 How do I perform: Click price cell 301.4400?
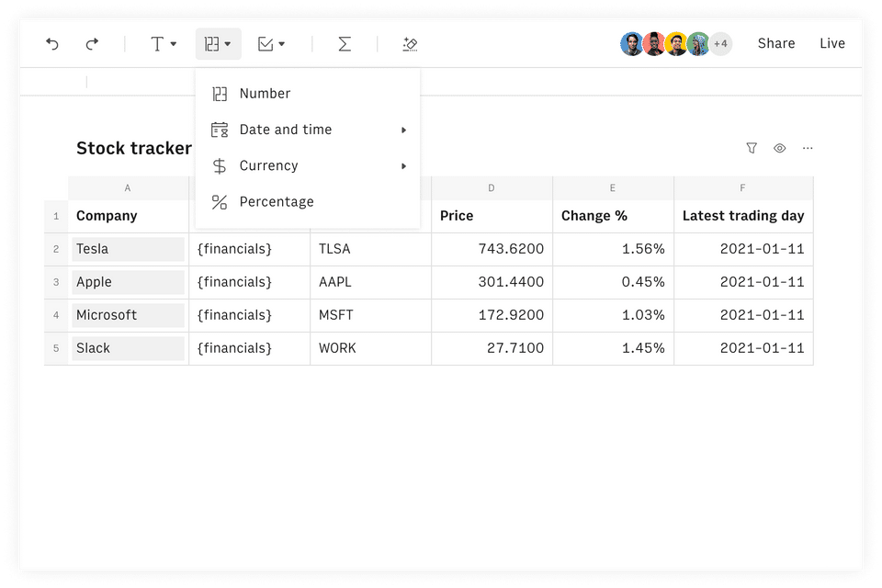tap(492, 282)
